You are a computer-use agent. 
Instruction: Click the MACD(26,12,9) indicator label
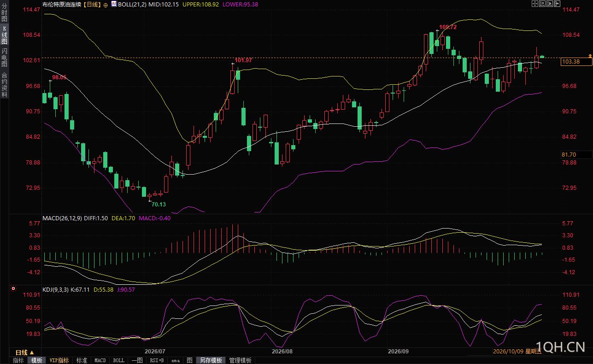[x=62, y=218]
